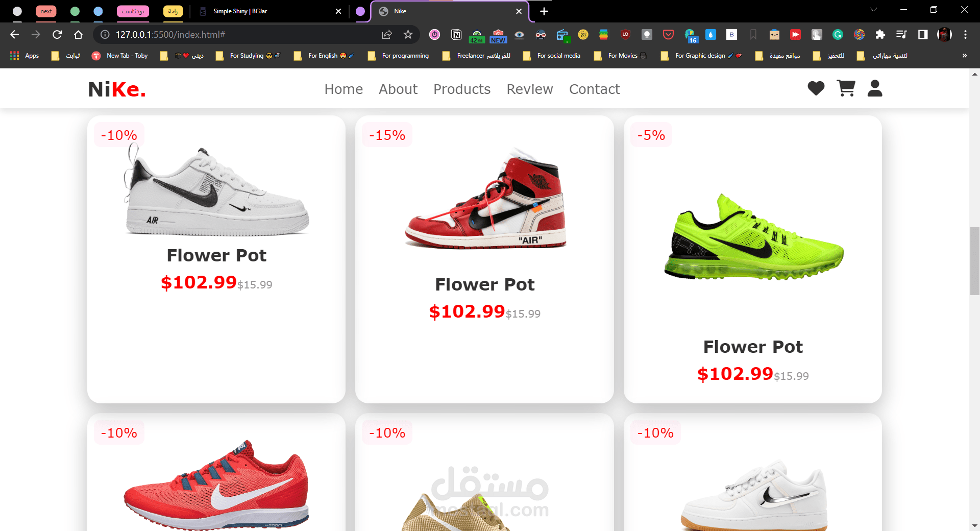The height and width of the screenshot is (531, 980).
Task: Click scrollbar down arrow
Action: pyautogui.click(x=974, y=525)
